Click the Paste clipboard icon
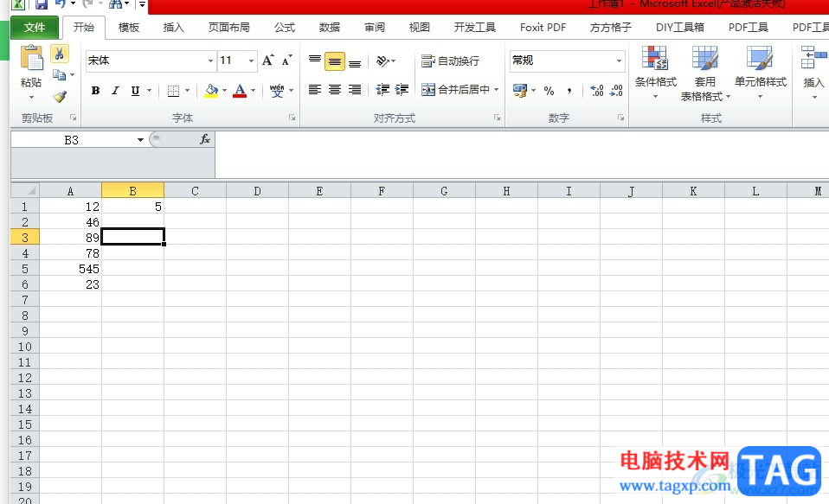 click(x=31, y=58)
